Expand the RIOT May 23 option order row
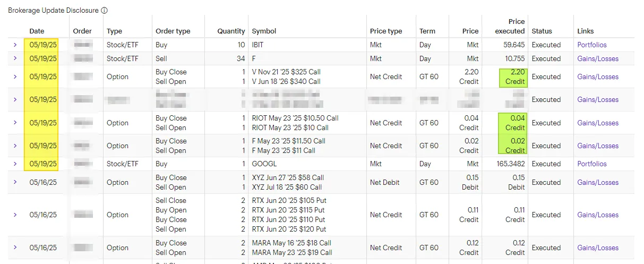This screenshot has height=264, width=644. click(15, 123)
